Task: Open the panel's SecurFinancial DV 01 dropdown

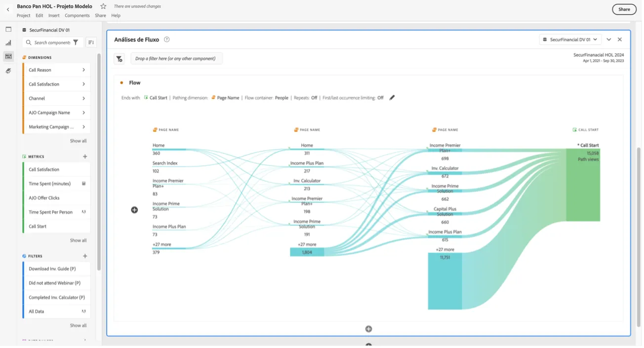Action: point(570,39)
